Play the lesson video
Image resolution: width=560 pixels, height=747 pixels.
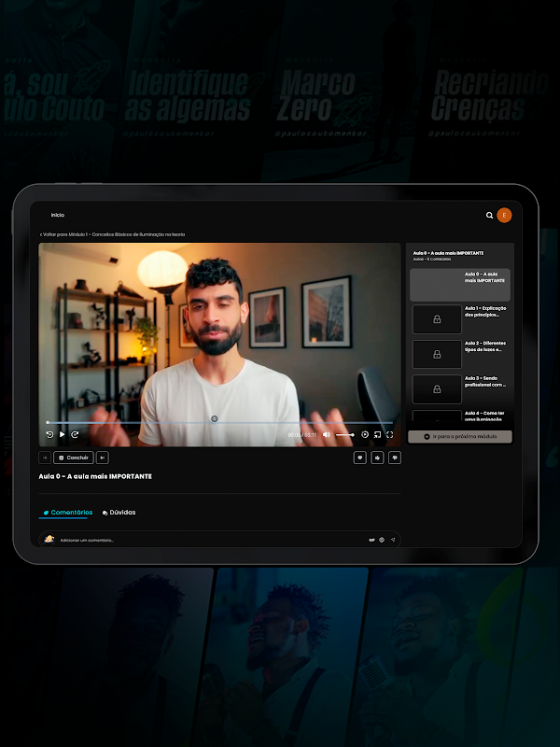62,434
